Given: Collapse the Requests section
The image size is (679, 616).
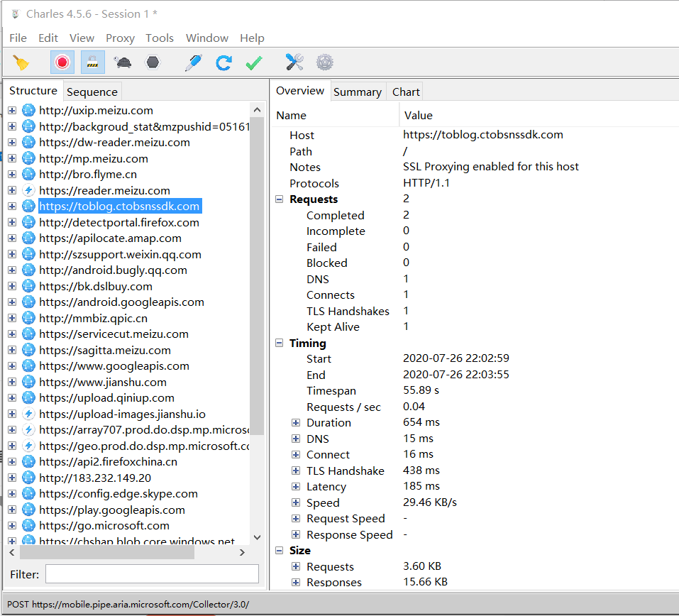Looking at the screenshot, I should [x=280, y=199].
